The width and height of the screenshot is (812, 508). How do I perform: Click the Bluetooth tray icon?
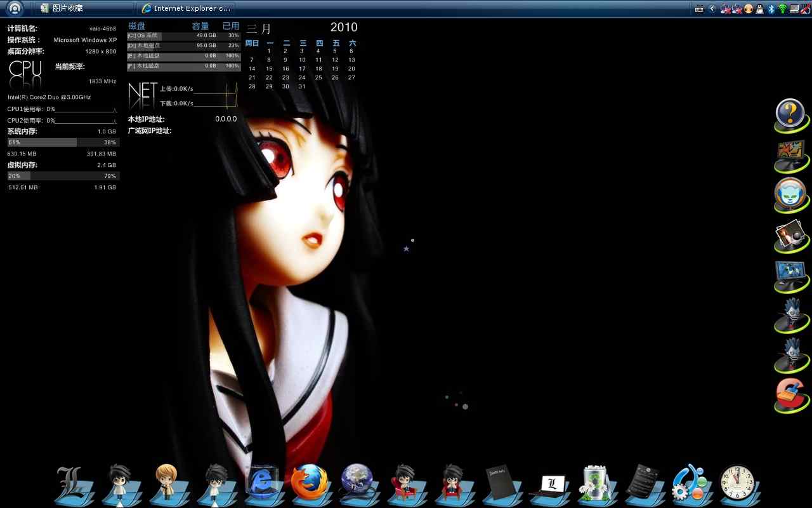(x=771, y=9)
